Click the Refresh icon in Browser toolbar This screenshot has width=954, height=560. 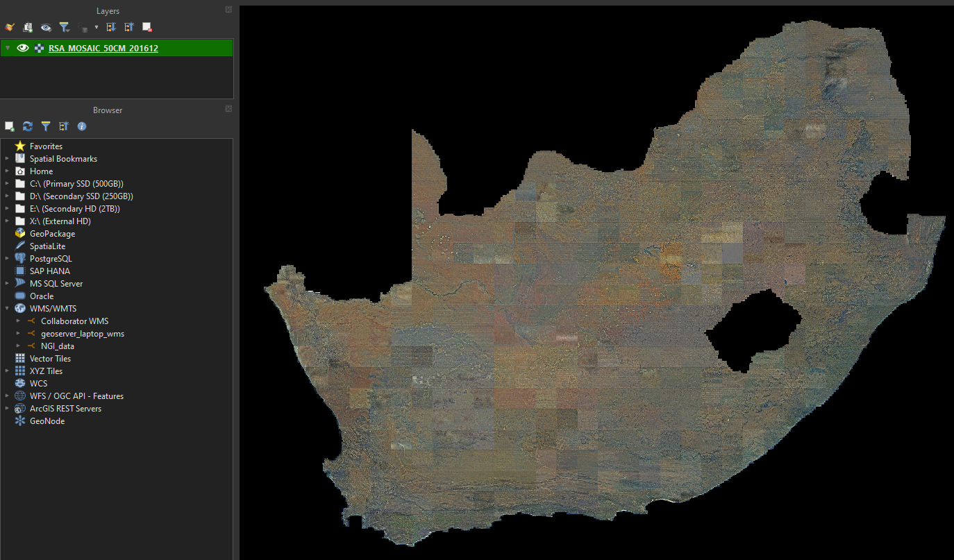tap(28, 126)
